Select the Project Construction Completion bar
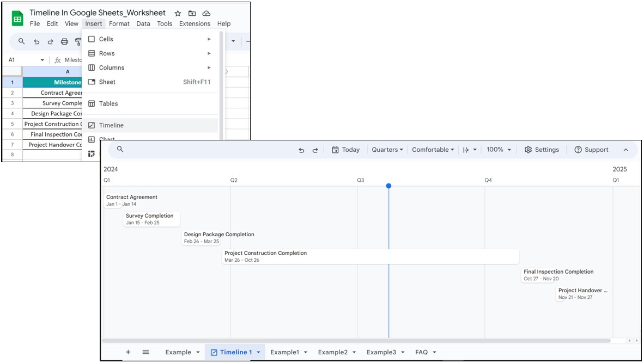The image size is (644, 363). pos(370,256)
